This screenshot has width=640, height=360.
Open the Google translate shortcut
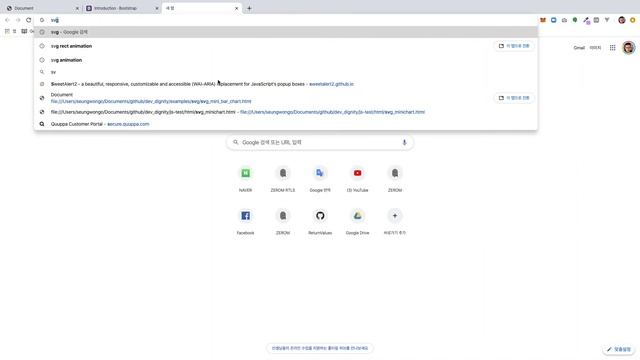pyautogui.click(x=320, y=179)
